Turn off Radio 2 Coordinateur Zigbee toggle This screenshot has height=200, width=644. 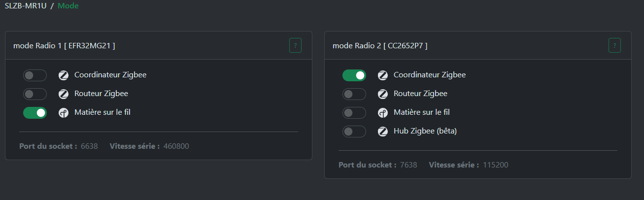pos(354,75)
